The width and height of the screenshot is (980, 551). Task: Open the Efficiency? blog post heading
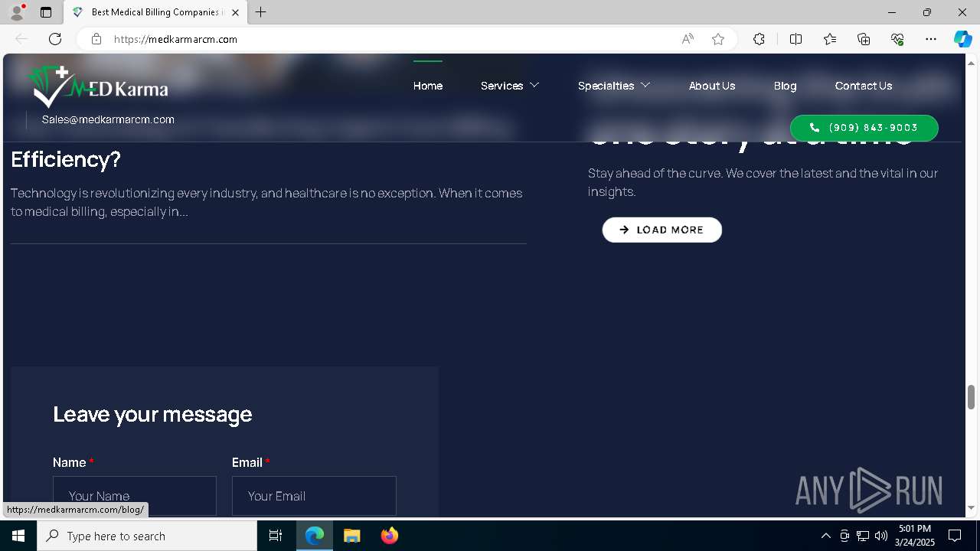tap(66, 159)
